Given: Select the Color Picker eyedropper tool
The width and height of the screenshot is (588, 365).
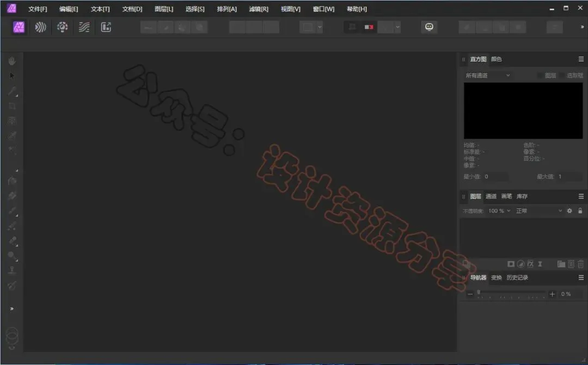Looking at the screenshot, I should pos(13,91).
